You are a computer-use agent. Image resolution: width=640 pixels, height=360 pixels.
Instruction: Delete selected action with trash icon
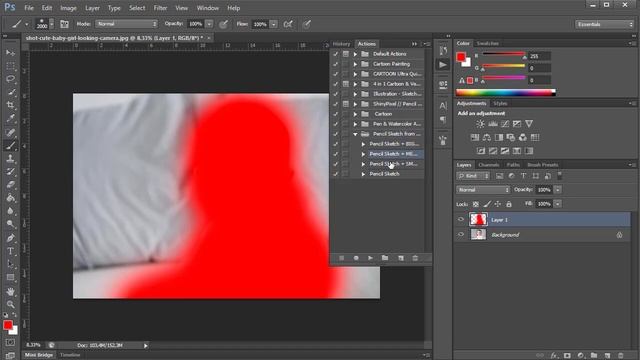pyautogui.click(x=415, y=258)
